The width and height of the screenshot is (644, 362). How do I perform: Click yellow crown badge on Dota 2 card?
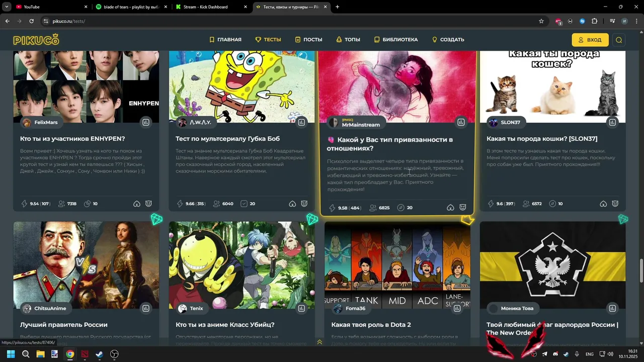[467, 220]
